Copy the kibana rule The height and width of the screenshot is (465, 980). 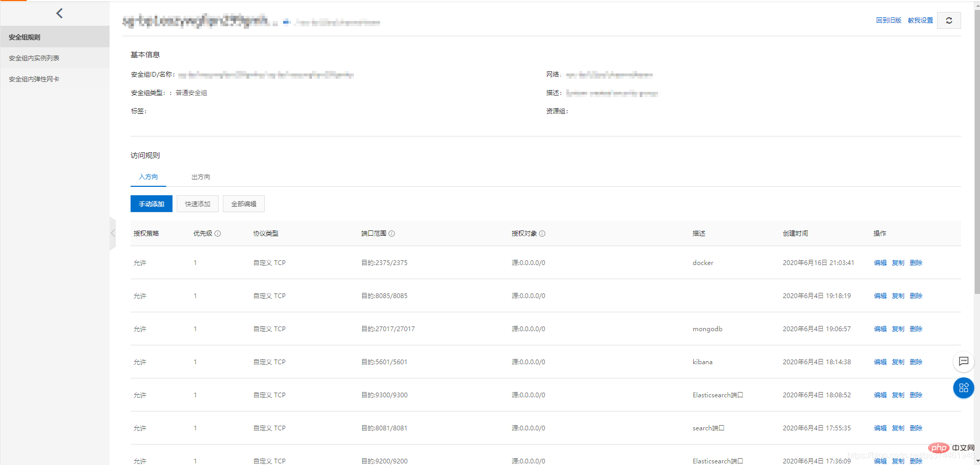pos(898,362)
